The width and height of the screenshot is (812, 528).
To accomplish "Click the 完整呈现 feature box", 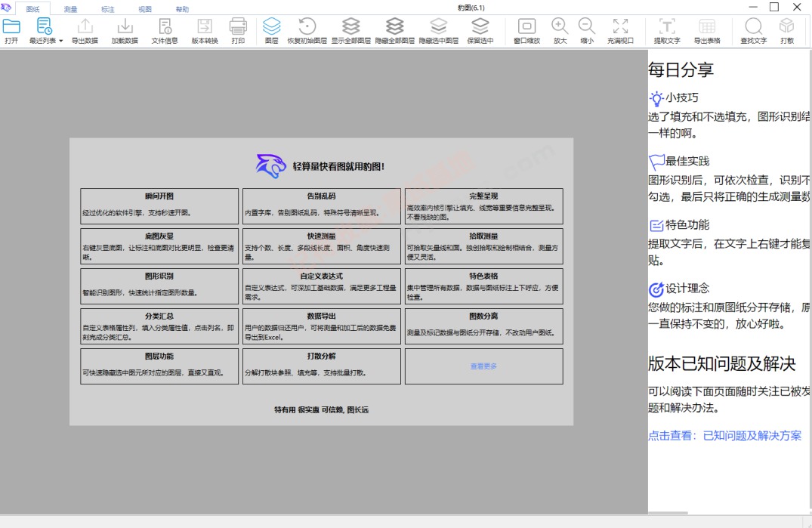I will coord(483,206).
